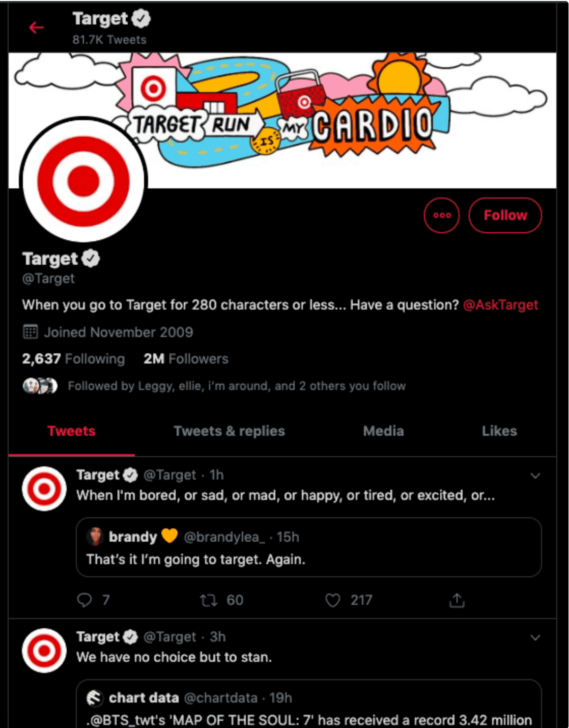Click the follower avatars next to Followed by
The width and height of the screenshot is (569, 728).
point(40,386)
